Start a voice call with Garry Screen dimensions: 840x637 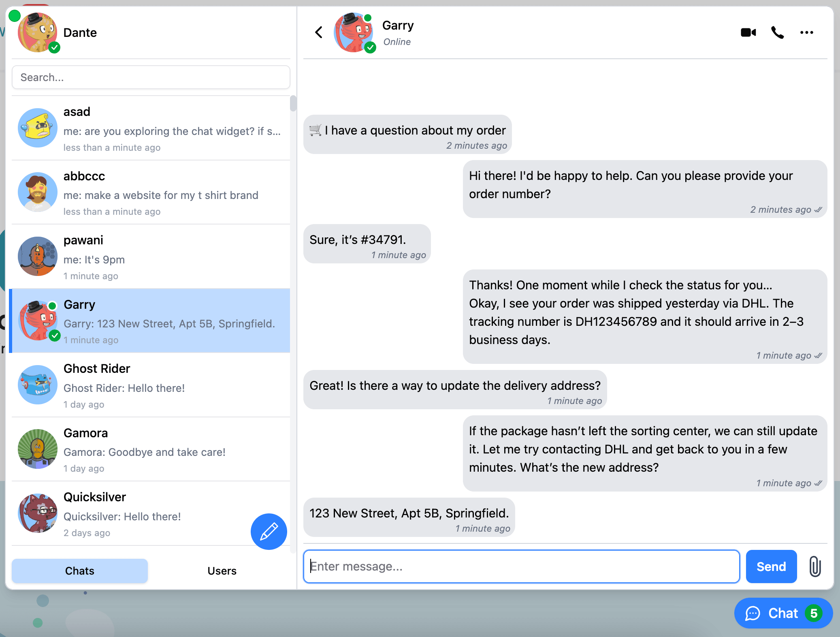777,32
